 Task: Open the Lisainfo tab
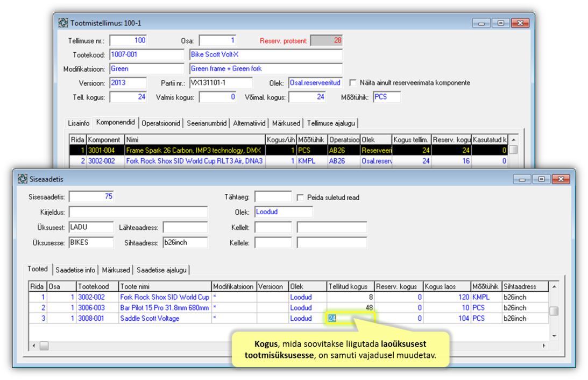[x=79, y=123]
